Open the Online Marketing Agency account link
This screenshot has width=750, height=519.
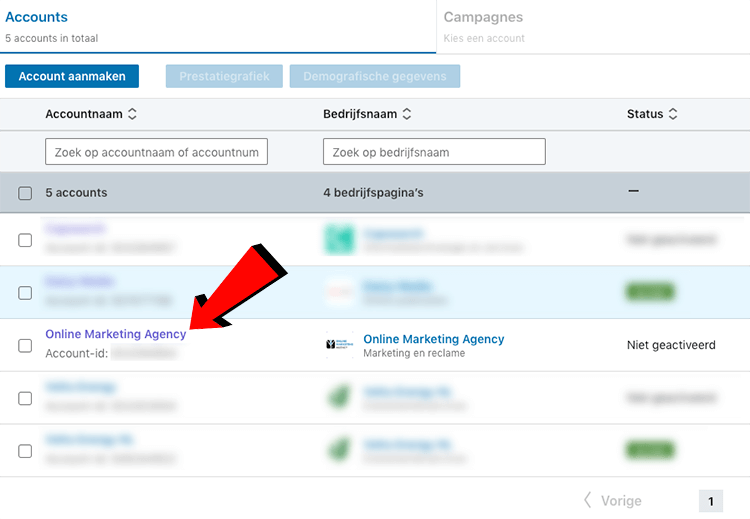[115, 334]
